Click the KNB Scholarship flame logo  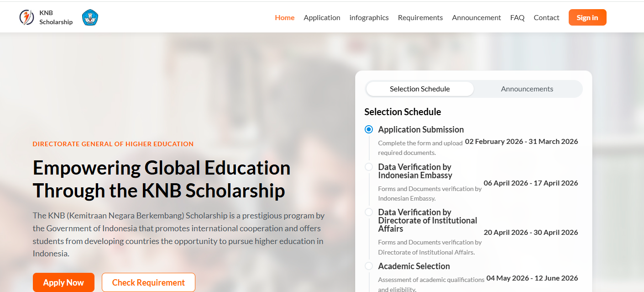coord(26,17)
